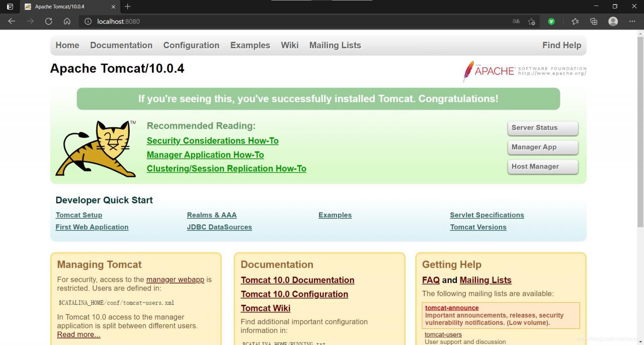The image size is (644, 345).
Task: Click the tab actions menu icon
Action: click(x=10, y=7)
